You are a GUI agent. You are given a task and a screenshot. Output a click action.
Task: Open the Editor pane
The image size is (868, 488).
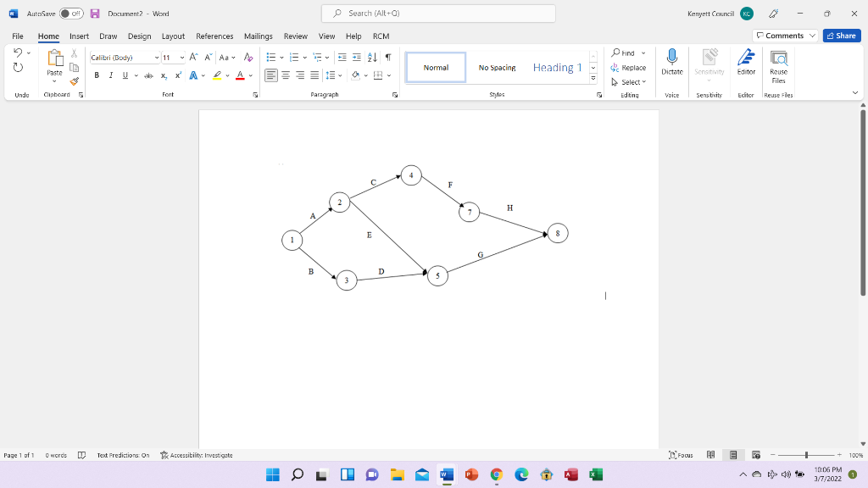coord(746,62)
